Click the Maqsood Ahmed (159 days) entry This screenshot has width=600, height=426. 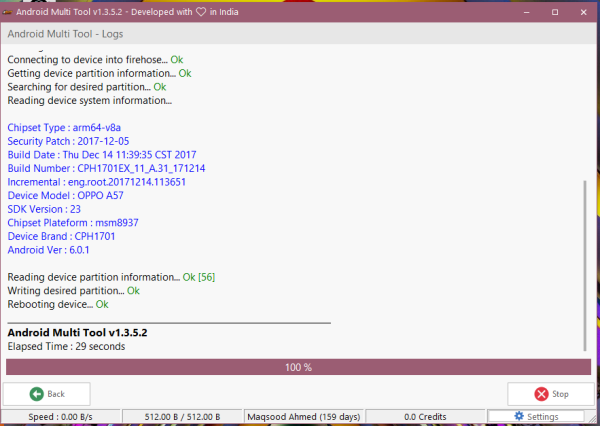pyautogui.click(x=304, y=417)
